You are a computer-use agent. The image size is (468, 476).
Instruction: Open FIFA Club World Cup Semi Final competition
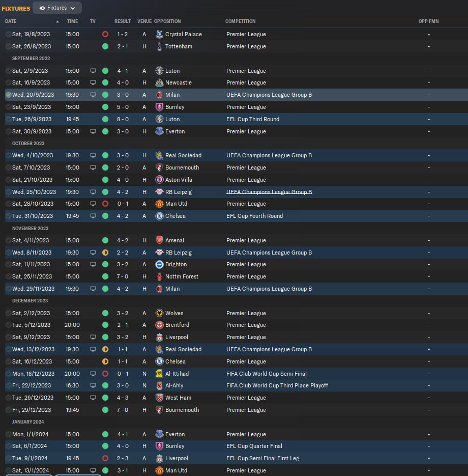pos(266,374)
